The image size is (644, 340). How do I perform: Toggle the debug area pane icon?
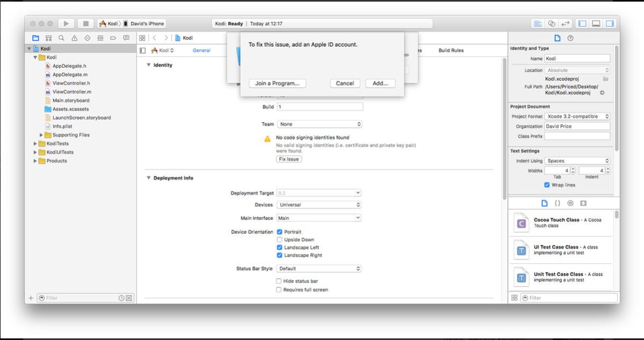click(596, 24)
